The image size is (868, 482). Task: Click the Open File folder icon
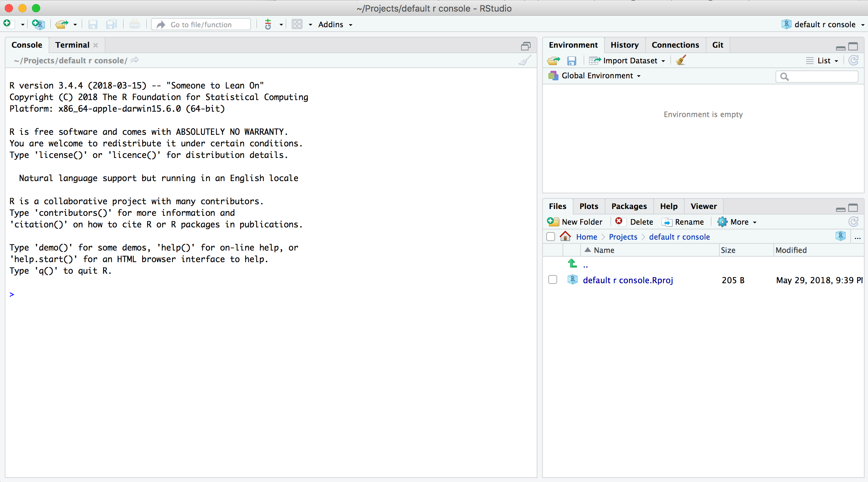point(62,25)
